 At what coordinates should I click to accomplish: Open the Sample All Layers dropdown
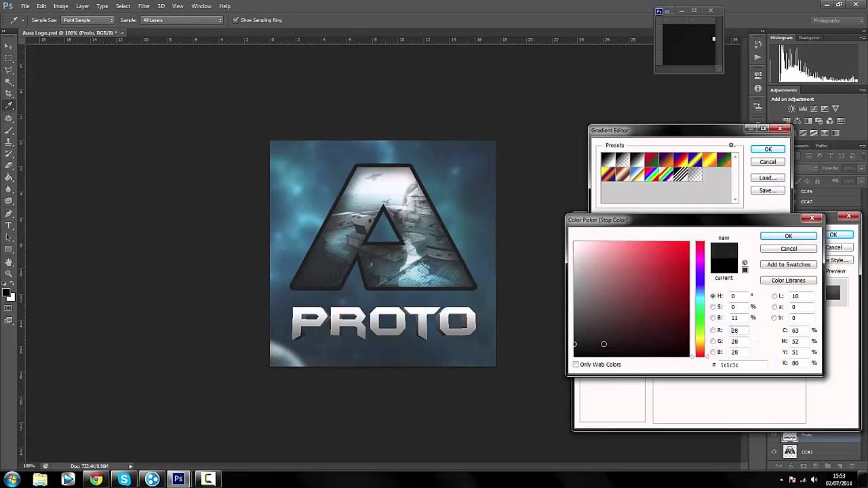(181, 20)
